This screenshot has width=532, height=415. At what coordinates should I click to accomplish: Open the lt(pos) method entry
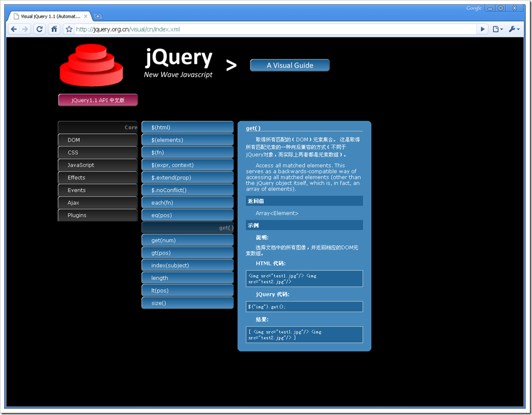188,291
